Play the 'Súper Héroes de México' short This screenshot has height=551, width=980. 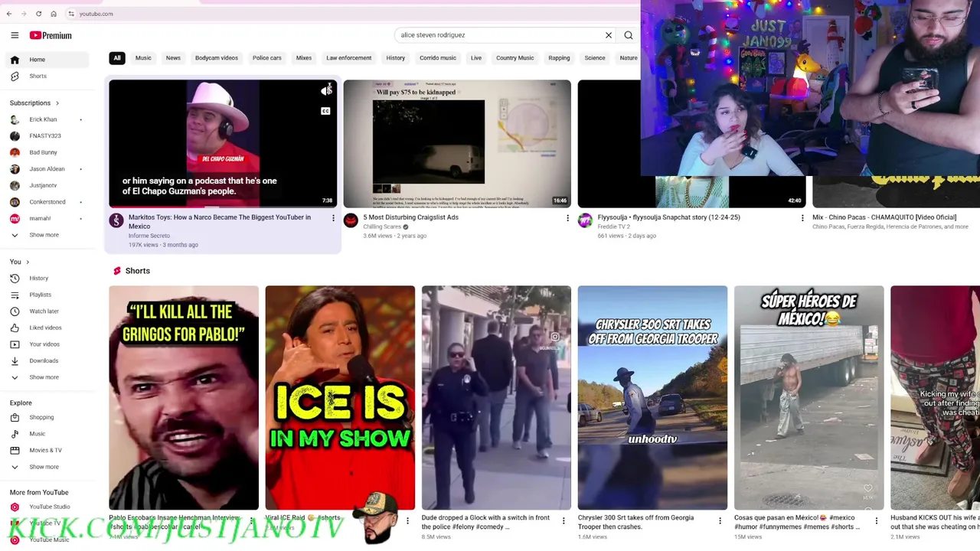click(x=808, y=397)
